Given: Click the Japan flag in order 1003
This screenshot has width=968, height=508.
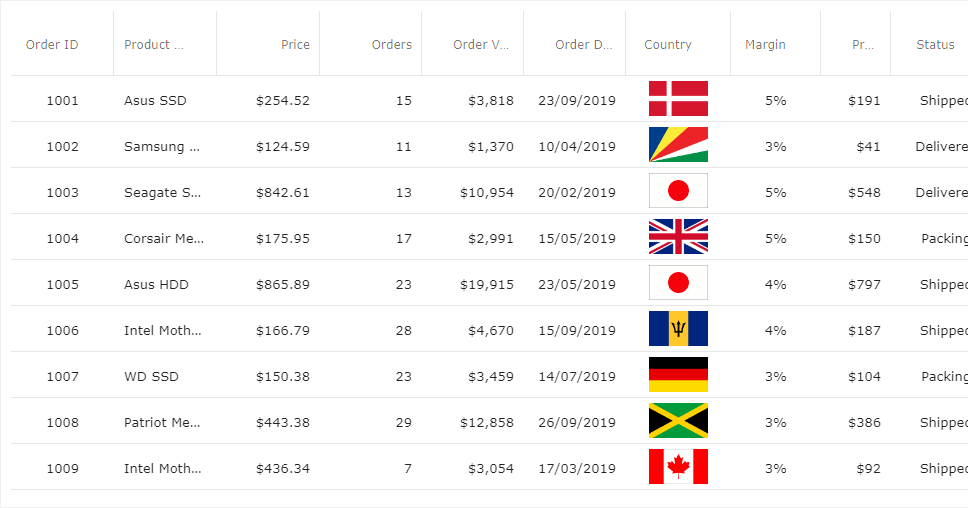Looking at the screenshot, I should coord(678,191).
